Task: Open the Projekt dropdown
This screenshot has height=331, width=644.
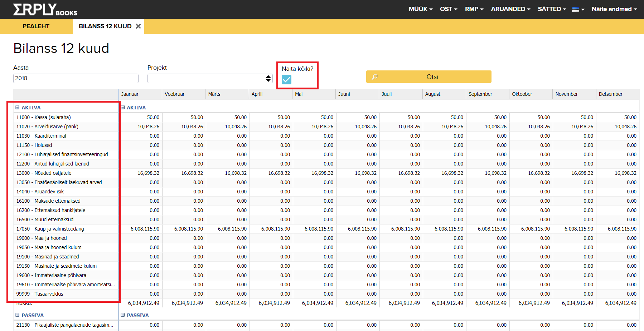Action: pyautogui.click(x=210, y=78)
